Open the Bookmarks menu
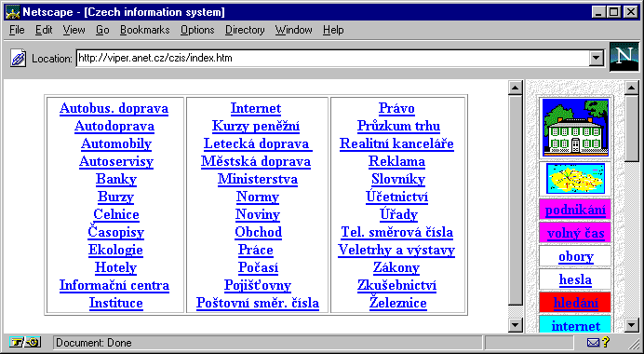 [144, 30]
